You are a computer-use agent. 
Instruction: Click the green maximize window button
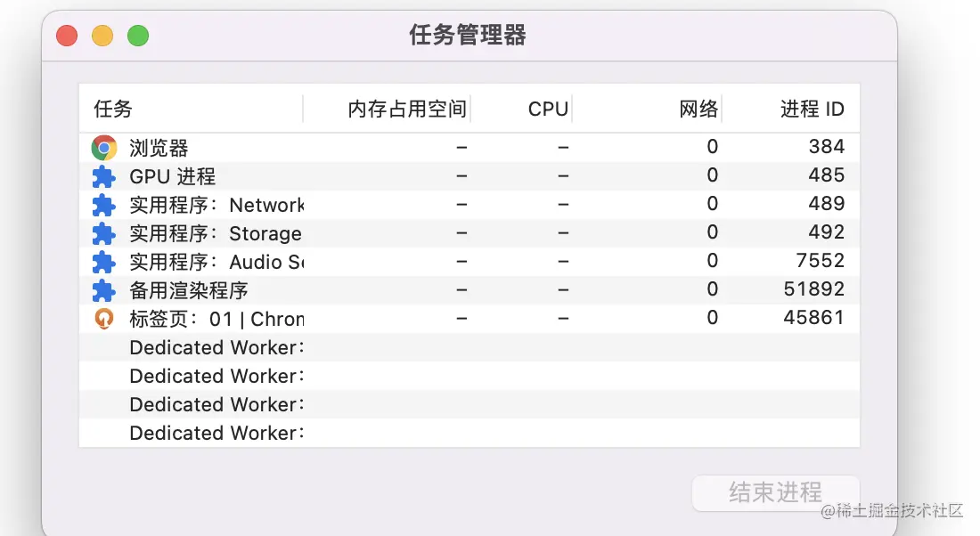pyautogui.click(x=138, y=36)
